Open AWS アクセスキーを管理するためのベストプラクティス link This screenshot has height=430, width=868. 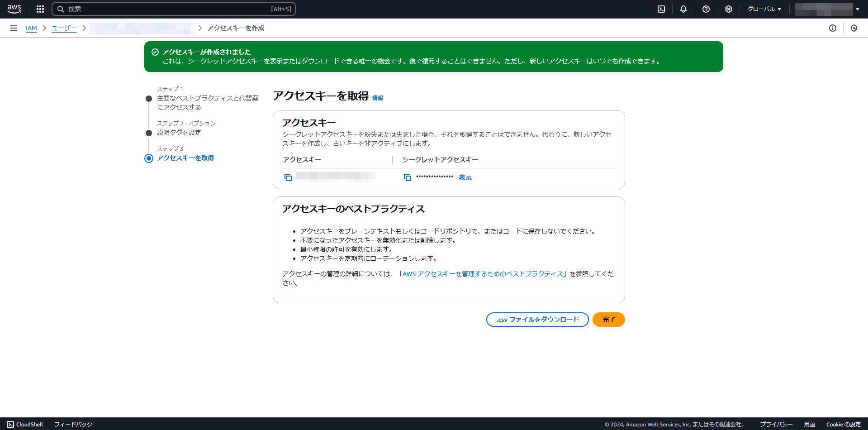483,274
